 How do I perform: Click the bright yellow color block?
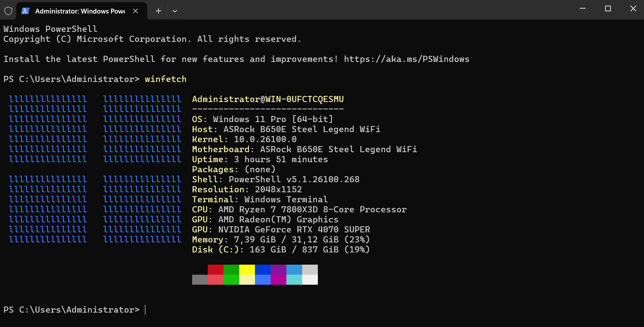(x=247, y=269)
